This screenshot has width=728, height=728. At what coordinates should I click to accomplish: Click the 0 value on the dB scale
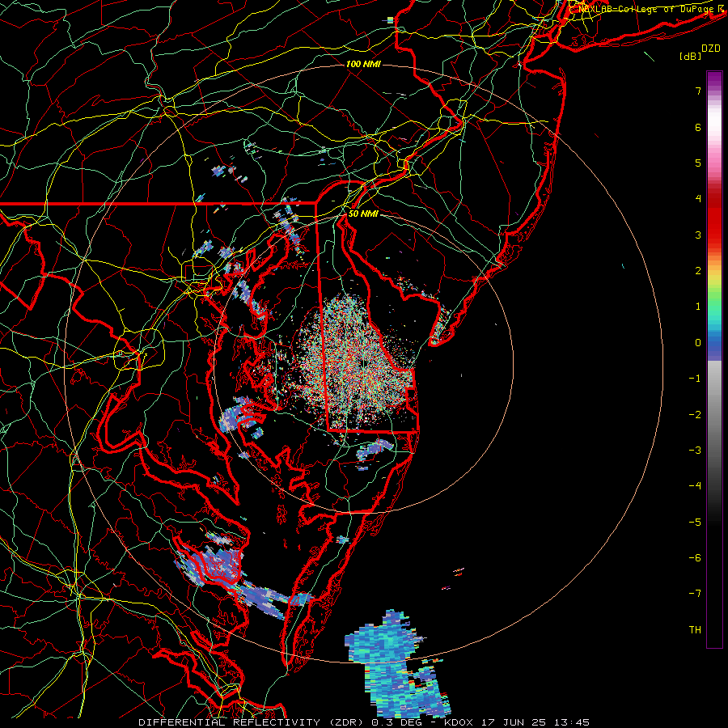[698, 343]
